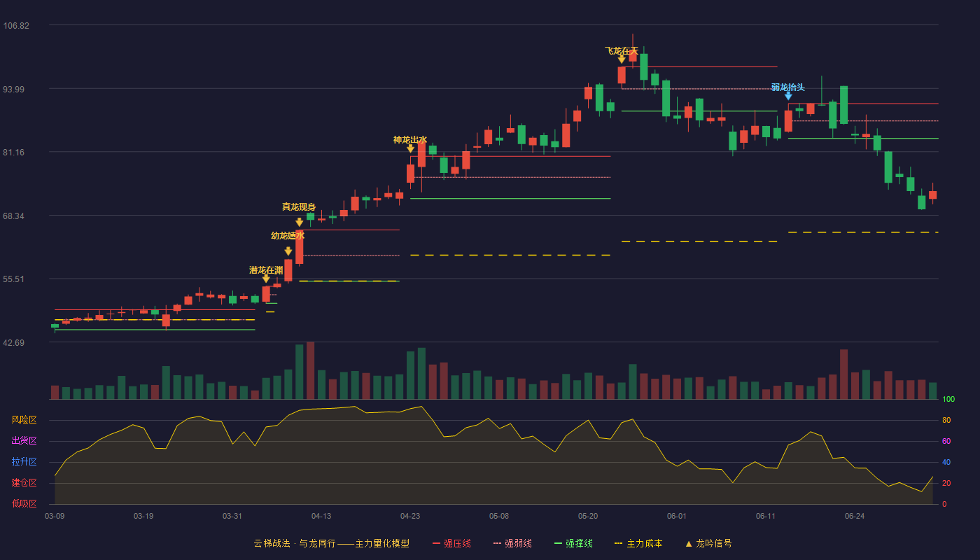Click the 风险区 zone label
The width and height of the screenshot is (980, 560).
click(24, 420)
